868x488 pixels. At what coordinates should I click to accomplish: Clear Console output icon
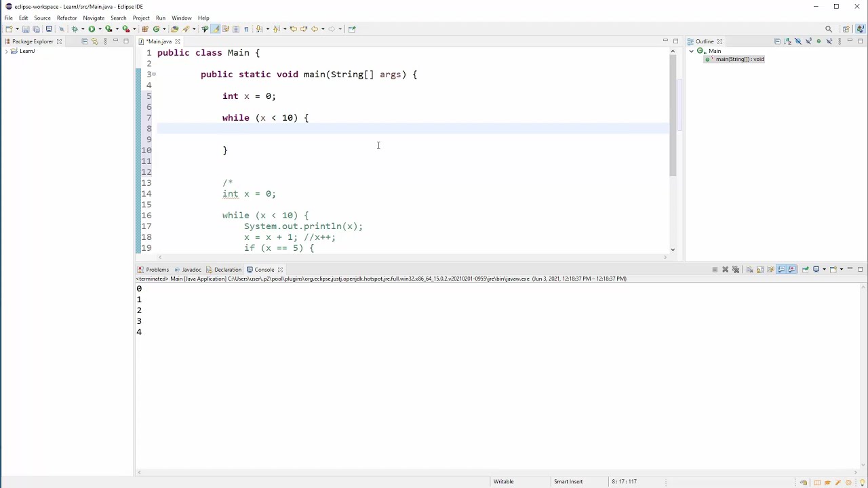coord(750,270)
